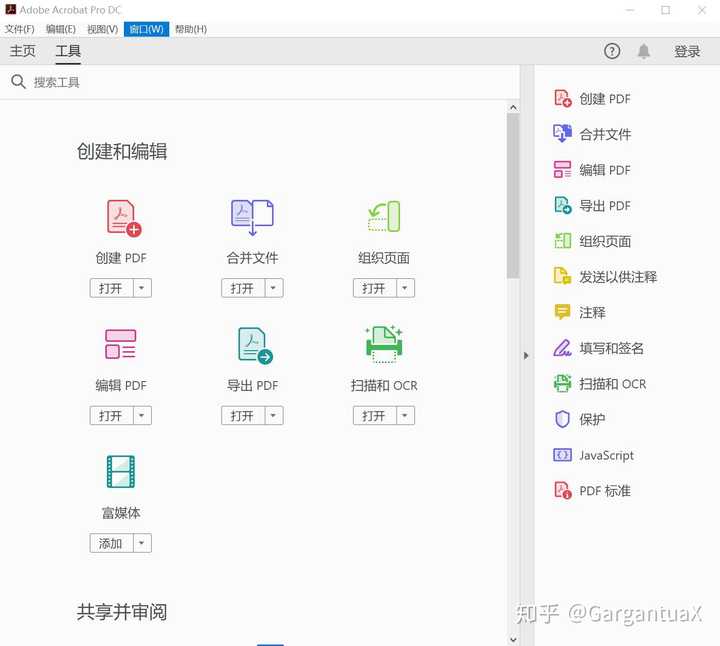
Task: Click the 富媒体 film strip icon
Action: (121, 471)
